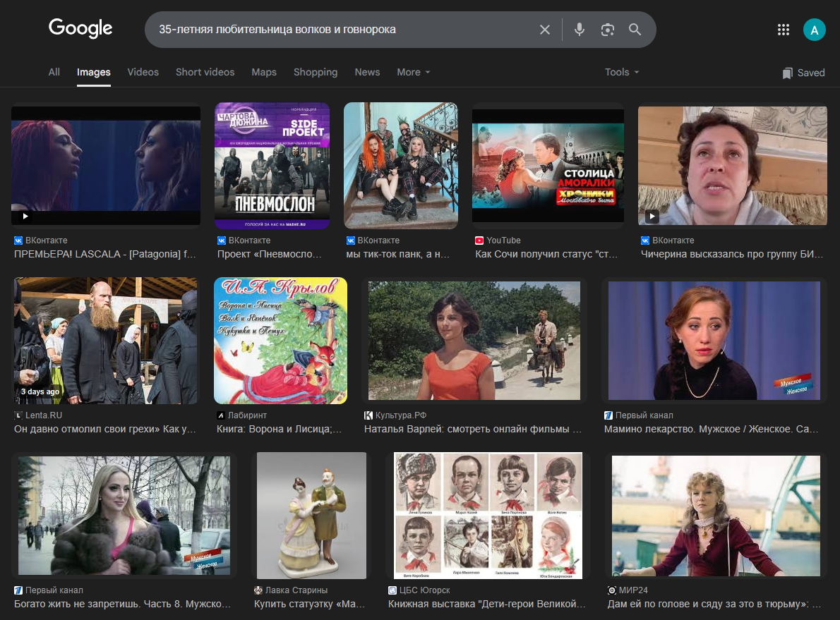Start voice search with microphone icon

point(580,30)
